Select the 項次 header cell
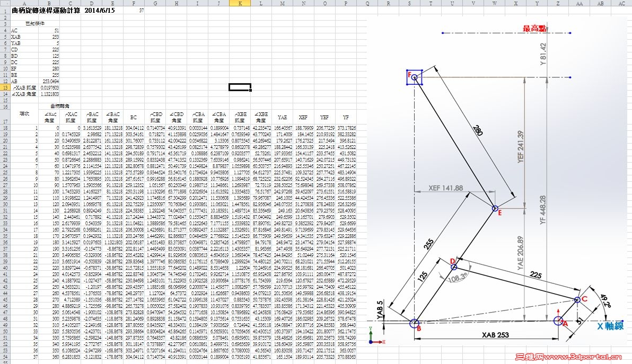Screen dimensions: 632x364 [x=24, y=114]
